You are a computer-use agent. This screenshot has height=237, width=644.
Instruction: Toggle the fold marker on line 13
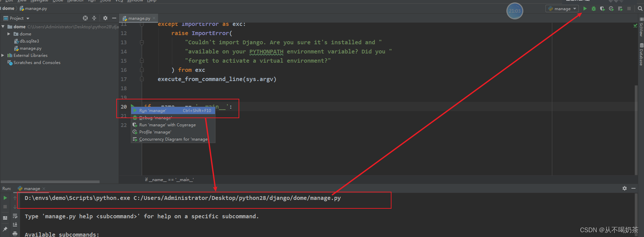(x=142, y=43)
